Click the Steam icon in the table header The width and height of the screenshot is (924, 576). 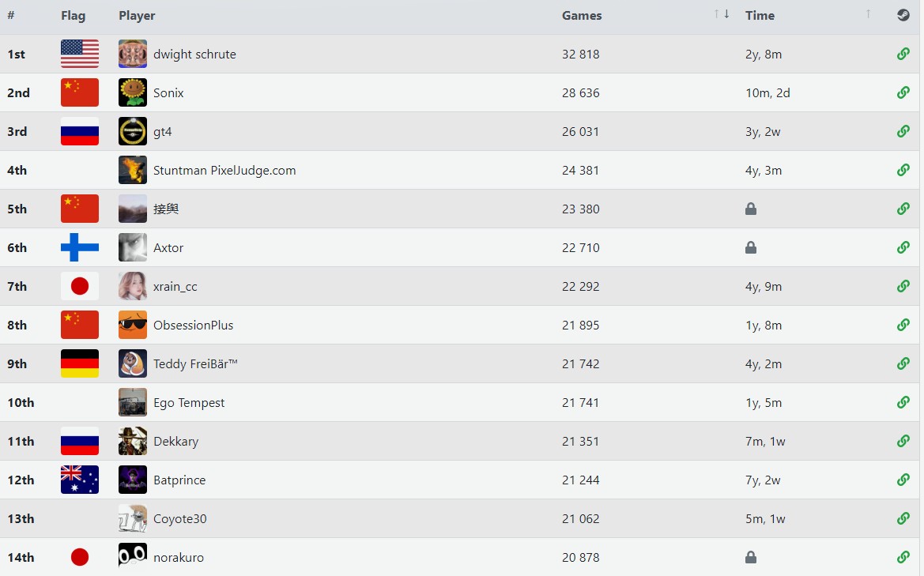coord(903,15)
